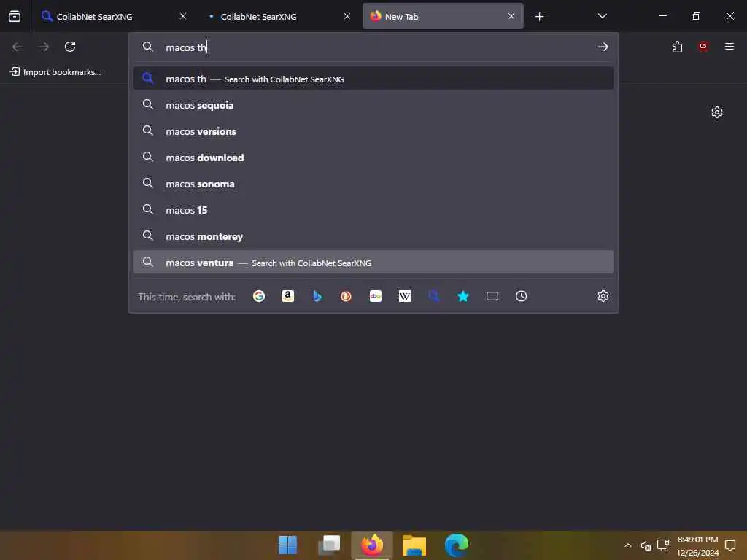747x560 pixels.
Task: Choose suggestion macos sonoma
Action: pos(373,184)
